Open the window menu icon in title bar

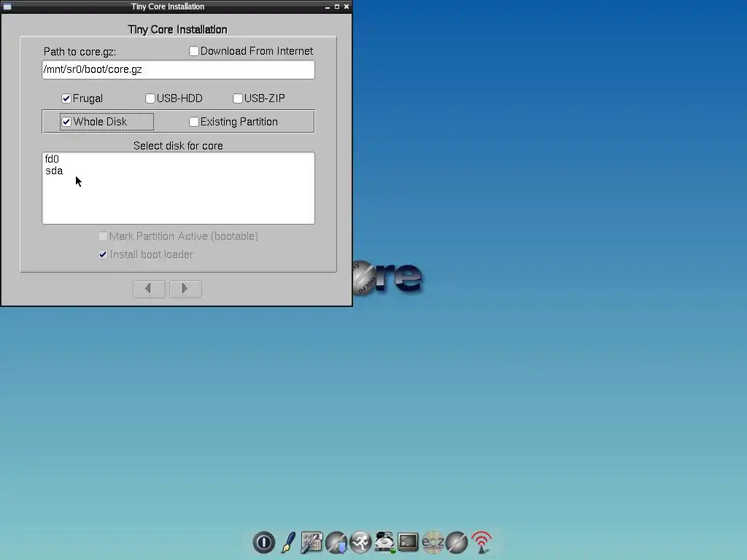click(x=7, y=7)
